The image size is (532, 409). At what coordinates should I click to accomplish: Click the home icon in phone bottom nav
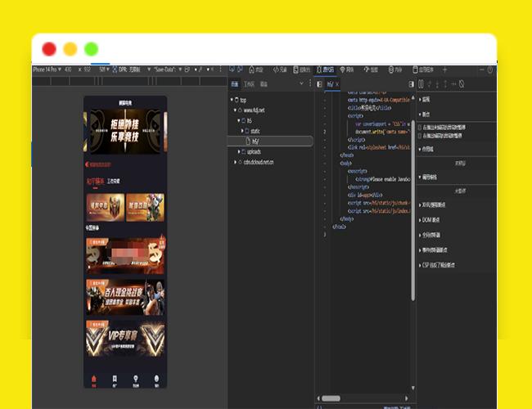point(94,380)
